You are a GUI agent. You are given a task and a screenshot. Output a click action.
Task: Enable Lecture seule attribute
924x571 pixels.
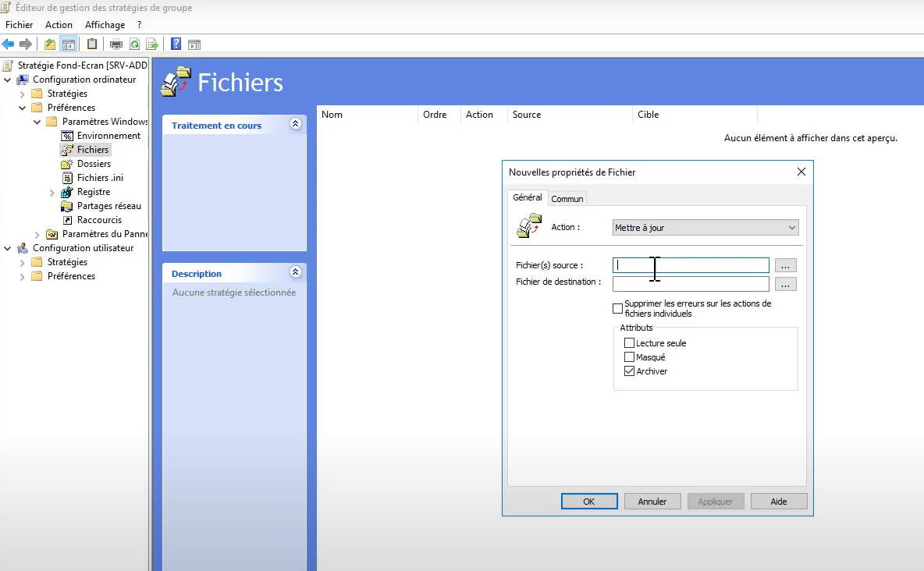point(629,343)
